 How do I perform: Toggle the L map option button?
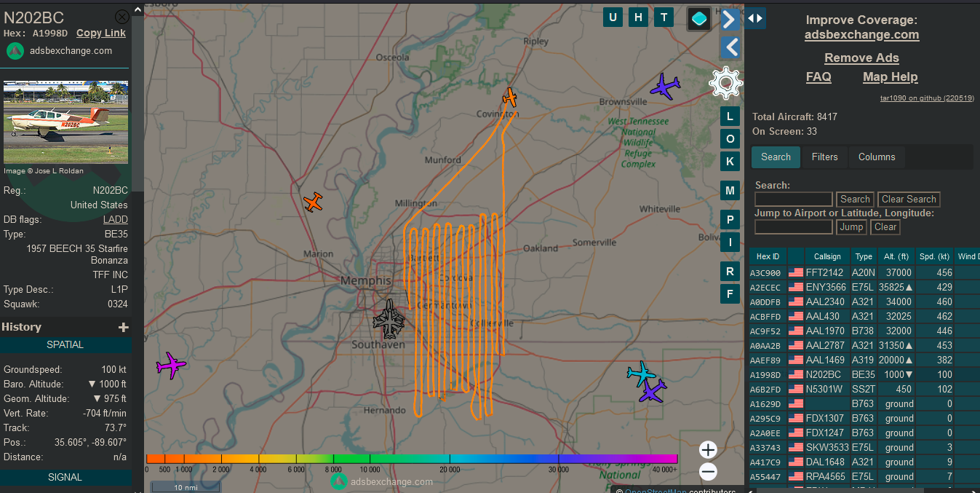pyautogui.click(x=730, y=117)
